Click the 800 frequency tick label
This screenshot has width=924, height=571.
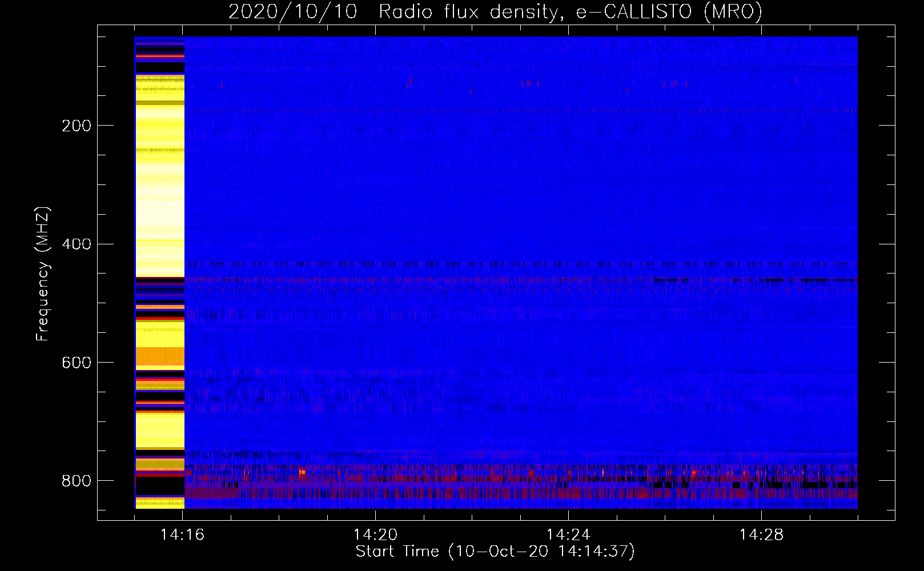pos(77,481)
